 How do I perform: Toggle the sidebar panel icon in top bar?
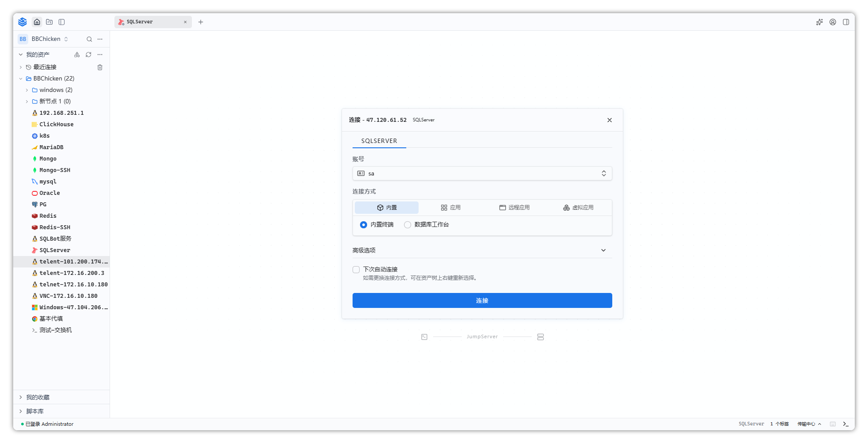62,22
